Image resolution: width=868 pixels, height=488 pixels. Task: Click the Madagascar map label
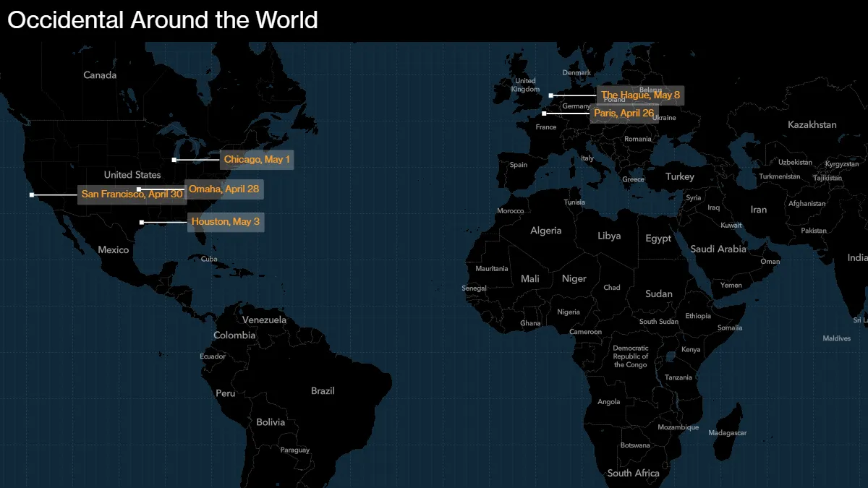tap(727, 433)
